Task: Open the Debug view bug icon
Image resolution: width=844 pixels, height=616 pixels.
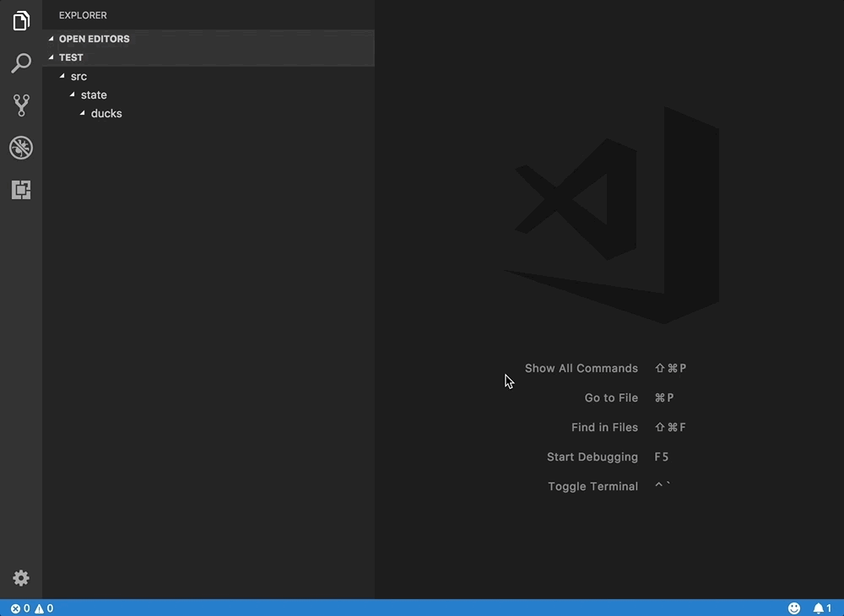Action: tap(21, 148)
